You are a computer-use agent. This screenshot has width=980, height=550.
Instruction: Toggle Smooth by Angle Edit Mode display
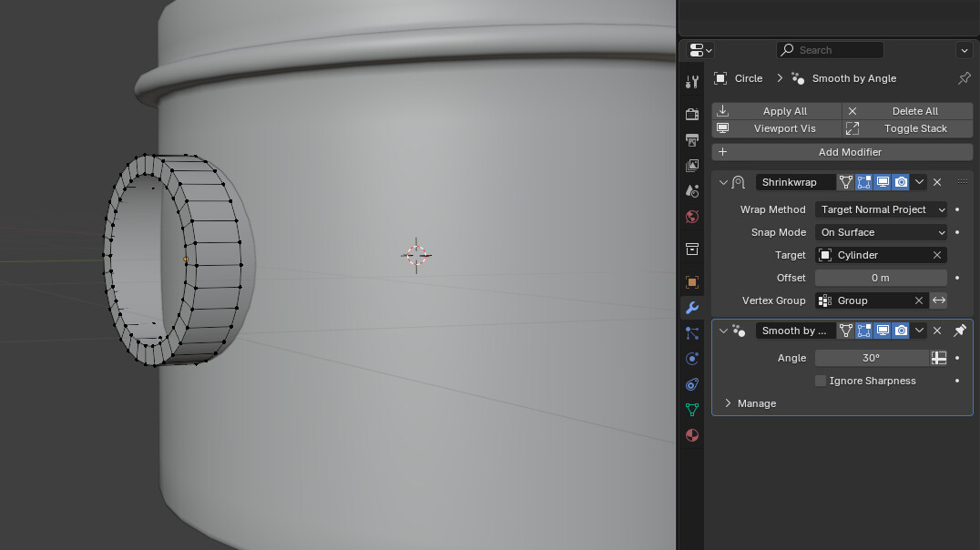coord(863,331)
